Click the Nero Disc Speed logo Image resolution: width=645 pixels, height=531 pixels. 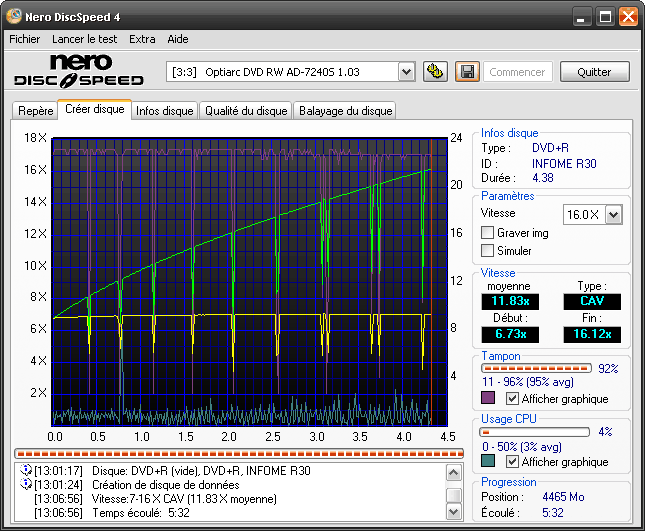pyautogui.click(x=79, y=71)
